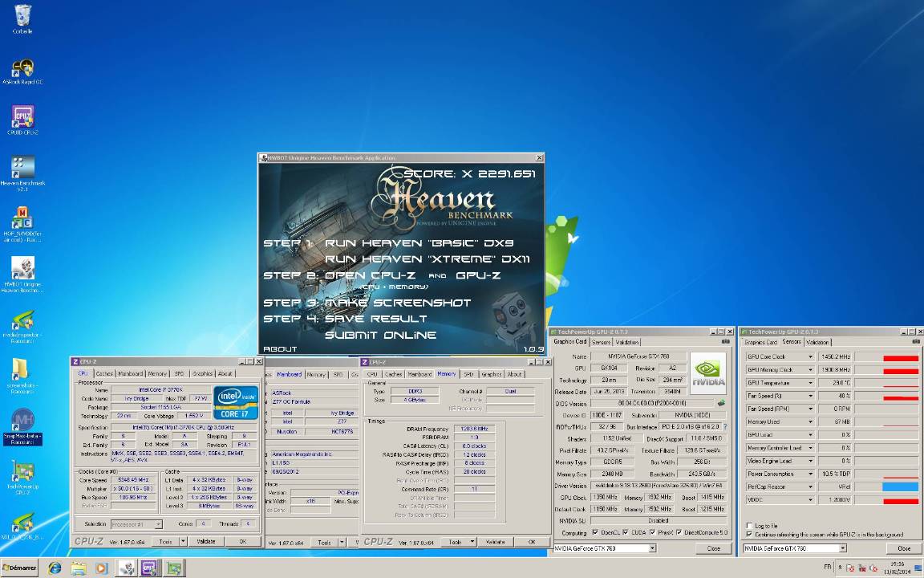Switch to the HWBOT Heaven app in taskbar
This screenshot has height=578, width=924.
(x=126, y=568)
